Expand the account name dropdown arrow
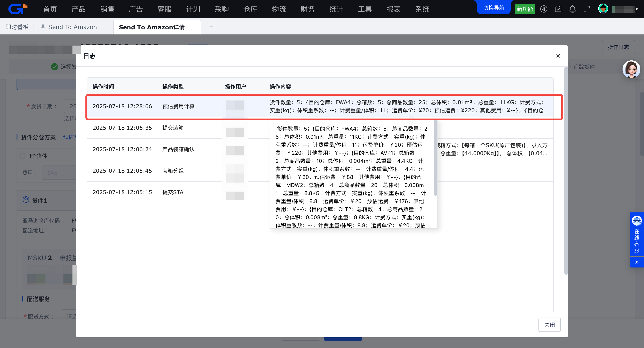 (x=637, y=9)
